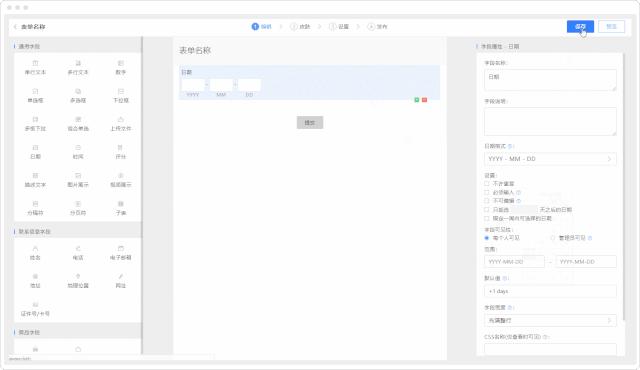
Task: Click help icon next to 日期格式
Action: pos(511,146)
